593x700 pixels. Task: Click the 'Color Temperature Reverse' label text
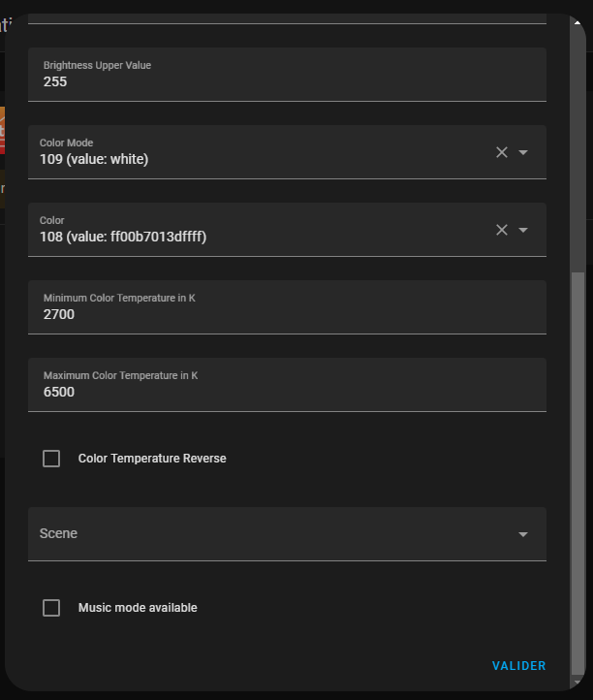(x=152, y=459)
